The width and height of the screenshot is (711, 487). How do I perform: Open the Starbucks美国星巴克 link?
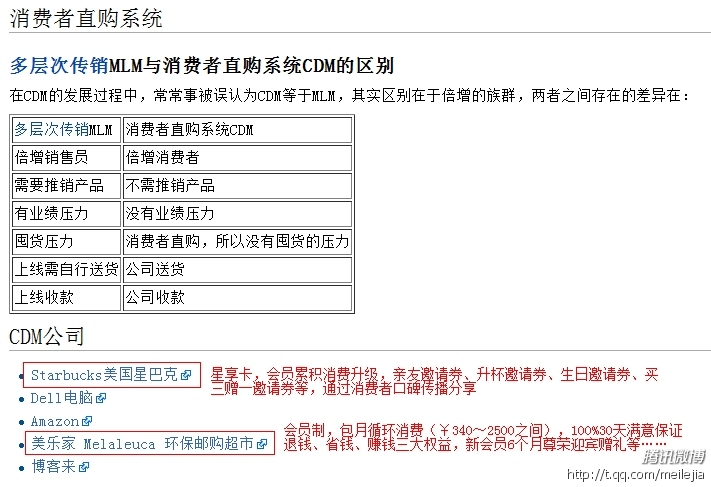[x=105, y=375]
